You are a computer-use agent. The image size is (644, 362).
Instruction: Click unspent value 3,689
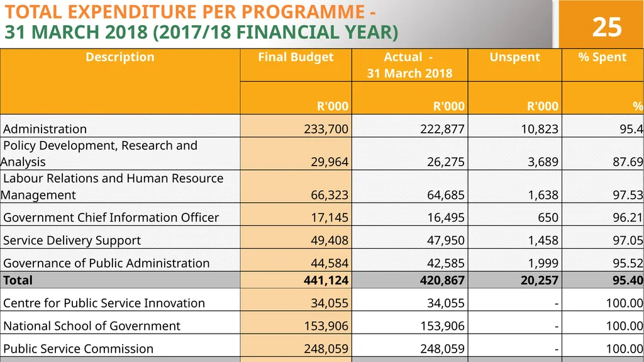point(543,162)
